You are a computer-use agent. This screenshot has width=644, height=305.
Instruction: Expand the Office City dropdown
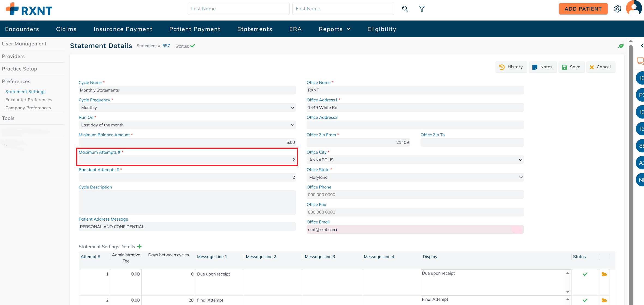(415, 160)
